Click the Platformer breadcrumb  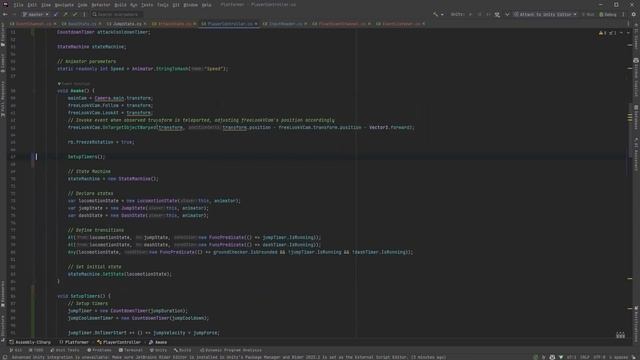click(x=74, y=342)
